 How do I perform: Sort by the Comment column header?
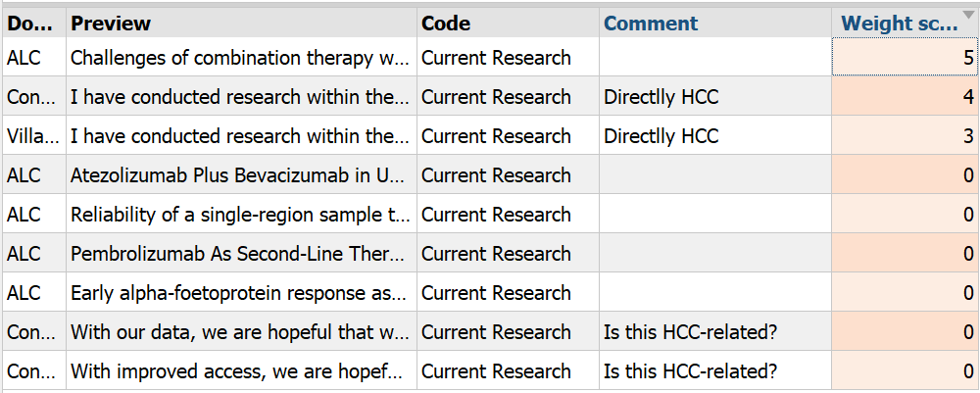coord(715,24)
